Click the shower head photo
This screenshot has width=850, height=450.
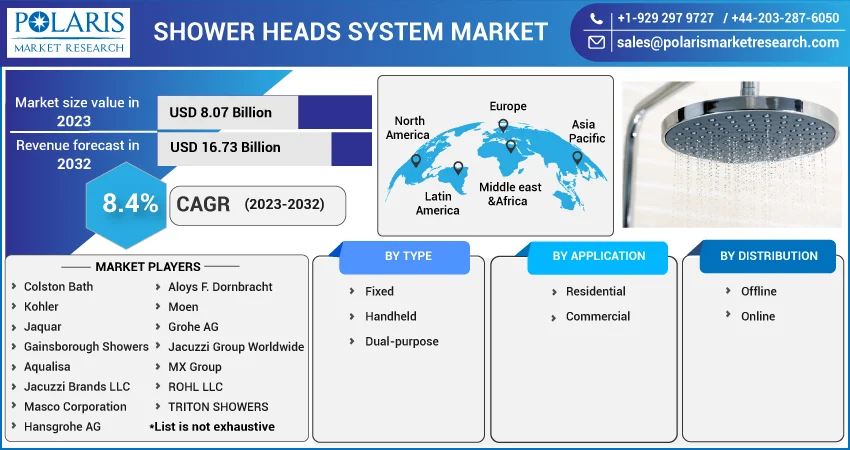(732, 155)
